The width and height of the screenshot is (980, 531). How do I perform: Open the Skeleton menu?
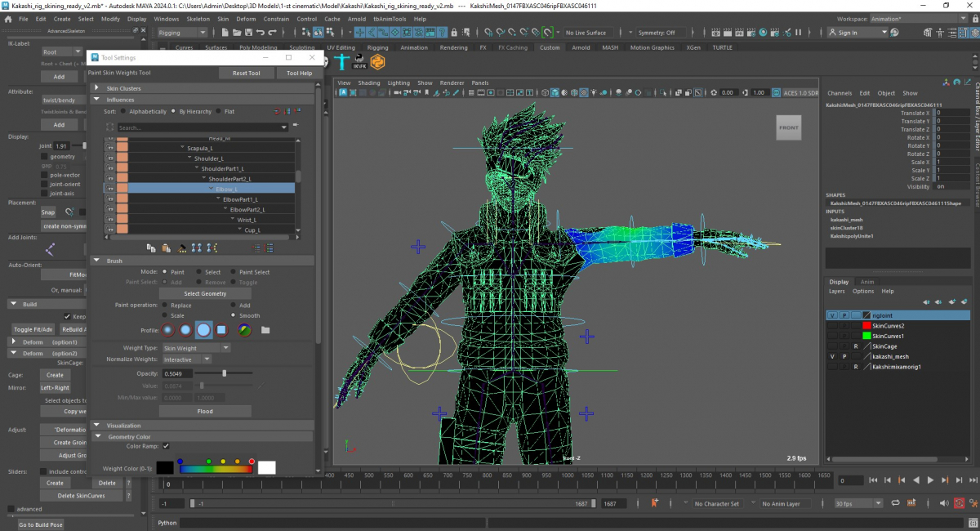pyautogui.click(x=198, y=19)
